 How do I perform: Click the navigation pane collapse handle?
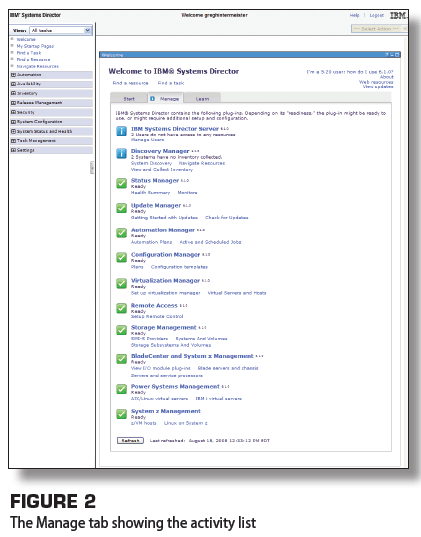92,167
